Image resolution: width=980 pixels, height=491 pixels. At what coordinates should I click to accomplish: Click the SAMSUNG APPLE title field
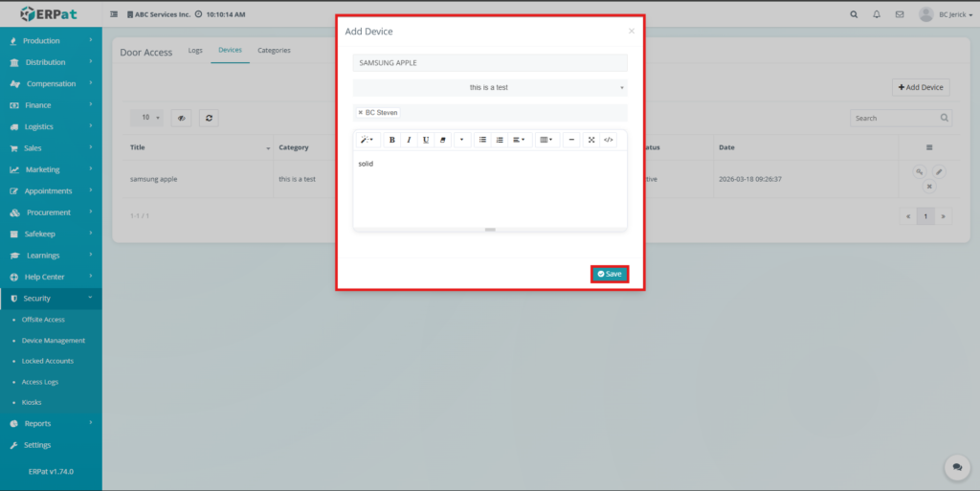coord(490,62)
